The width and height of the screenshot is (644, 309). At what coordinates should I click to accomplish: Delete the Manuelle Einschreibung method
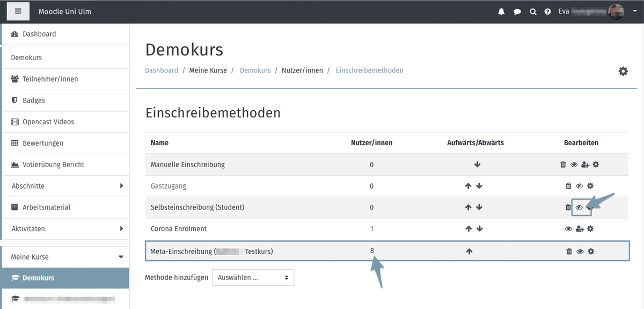click(563, 164)
